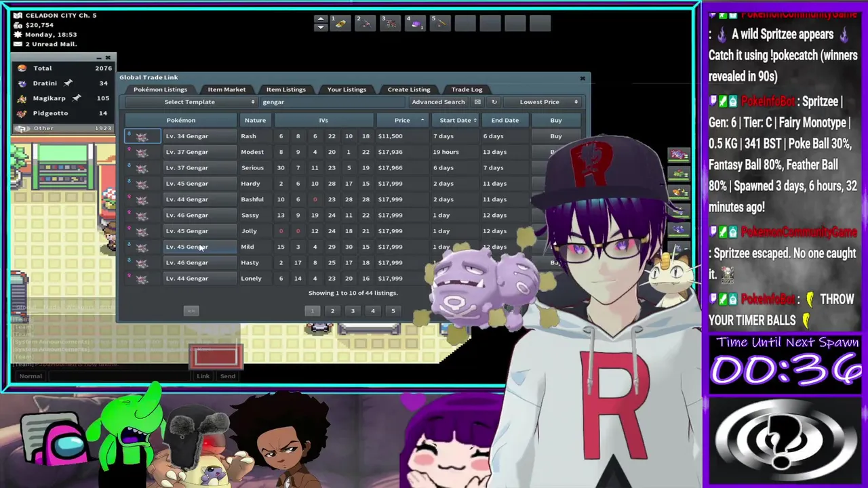
Task: Select the Pidgeotto counter row
Action: [x=64, y=113]
